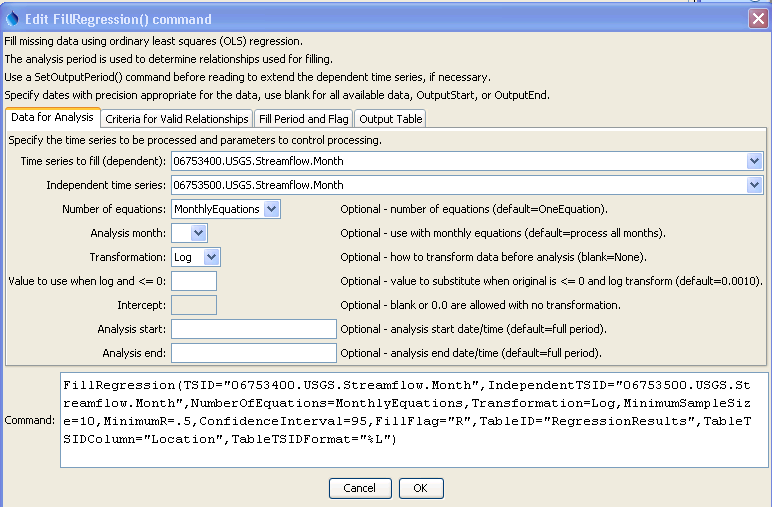The width and height of the screenshot is (772, 507).
Task: Click the 'Specify the time series to be processed' text
Action: tap(195, 140)
